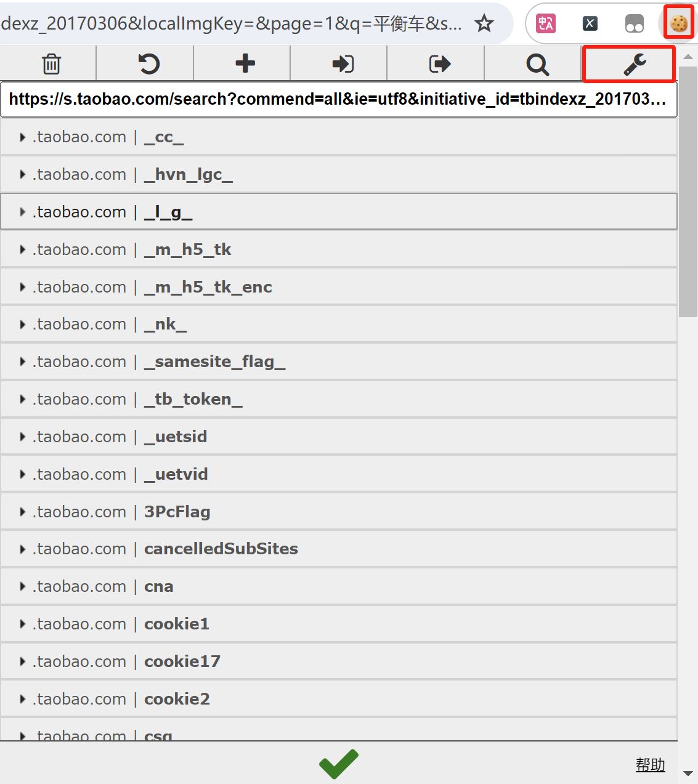Expand the cookie2 cookie row
Screen dimensions: 698x784
[339, 699]
